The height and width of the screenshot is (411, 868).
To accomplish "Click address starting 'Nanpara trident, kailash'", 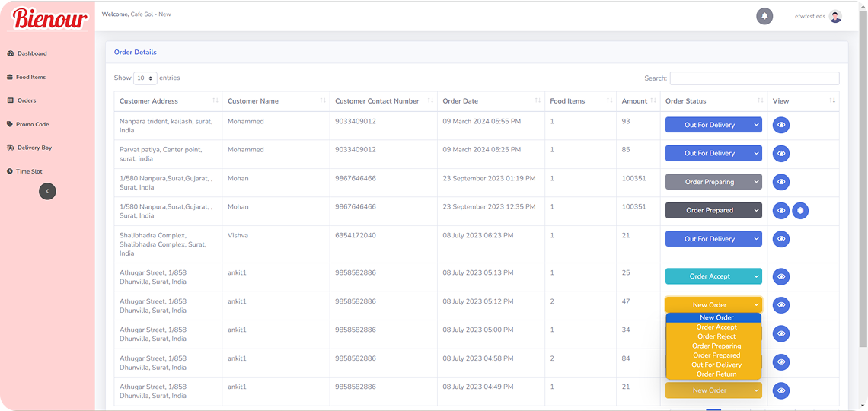I will pyautogui.click(x=165, y=126).
